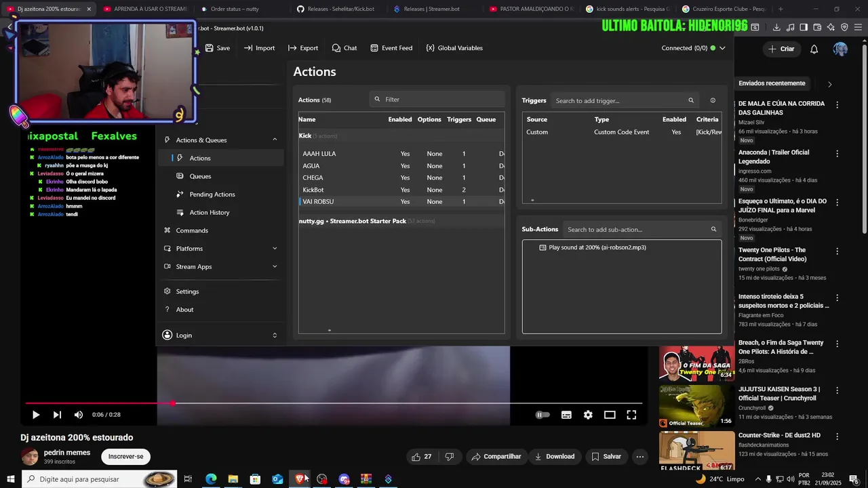
Task: Click Export in the Streamer.bot toolbar
Action: tap(303, 48)
